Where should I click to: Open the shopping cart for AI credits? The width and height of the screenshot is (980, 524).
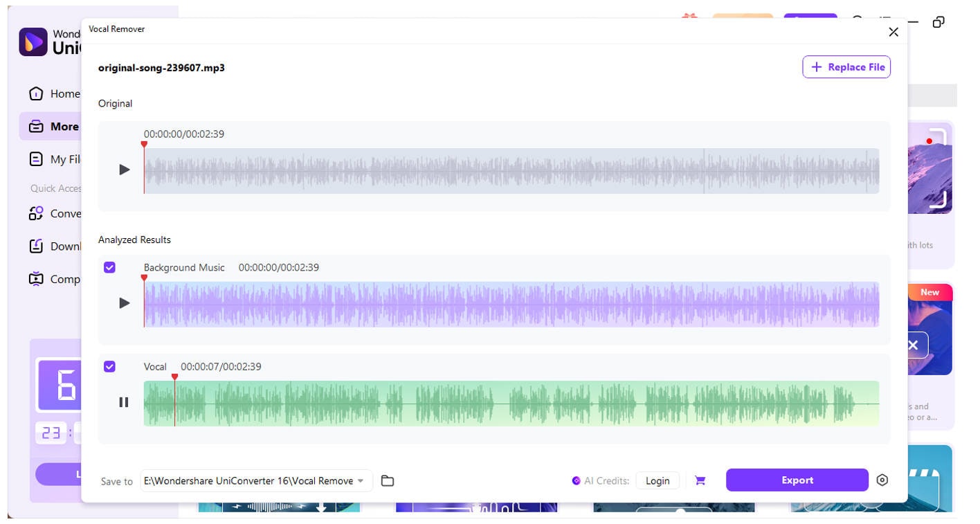pos(700,480)
